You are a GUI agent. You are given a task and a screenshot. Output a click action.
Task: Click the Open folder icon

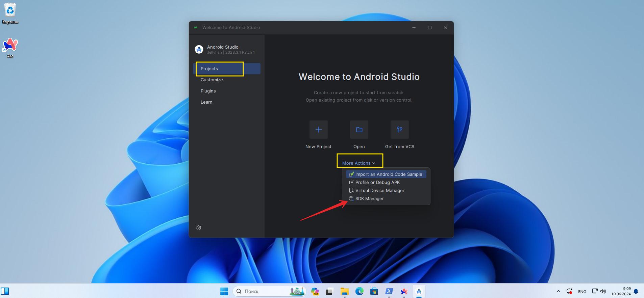click(x=359, y=130)
